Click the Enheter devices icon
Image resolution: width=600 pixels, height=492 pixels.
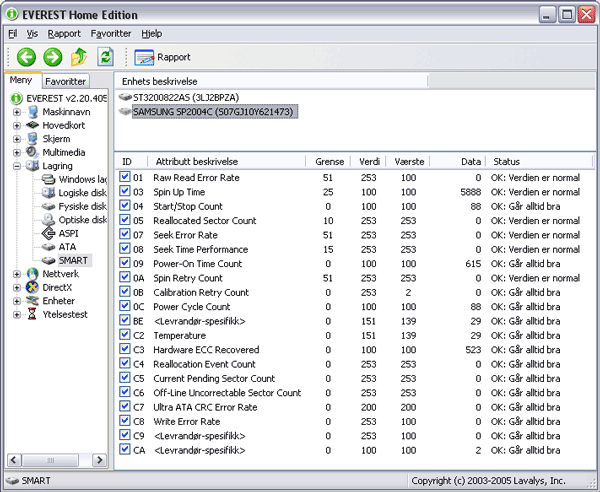33,301
